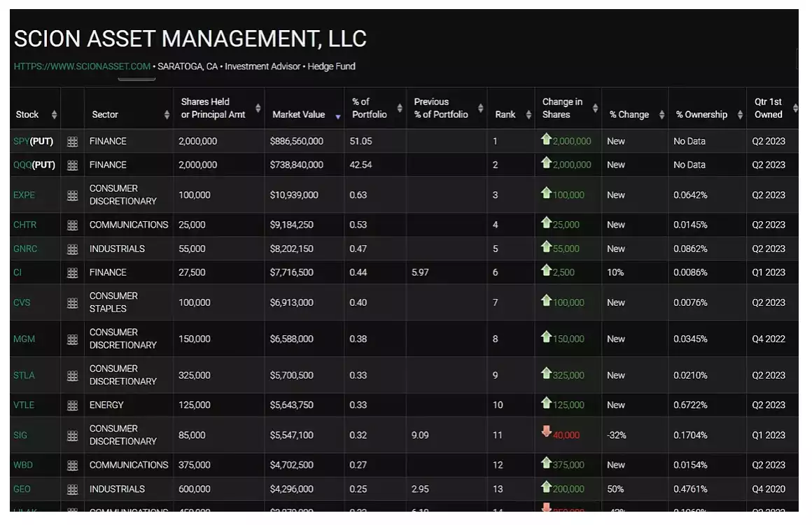Sort by the Stock column header
The height and width of the screenshot is (525, 812).
[28, 115]
